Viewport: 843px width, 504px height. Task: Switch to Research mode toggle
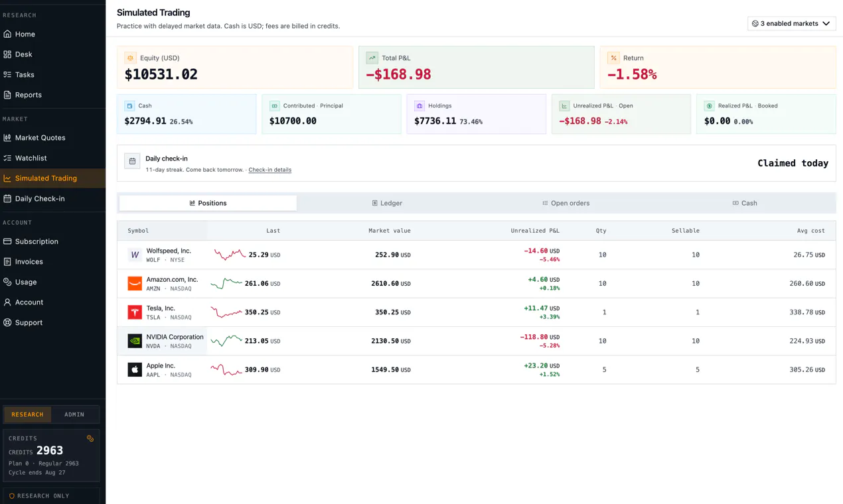point(27,414)
